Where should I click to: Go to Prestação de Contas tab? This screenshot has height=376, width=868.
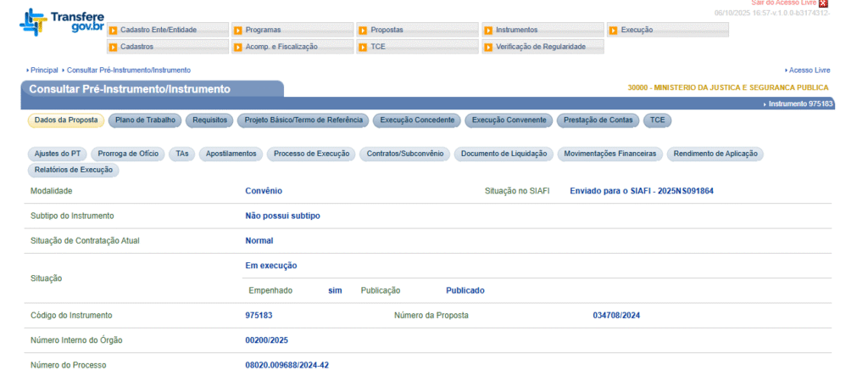tap(598, 121)
